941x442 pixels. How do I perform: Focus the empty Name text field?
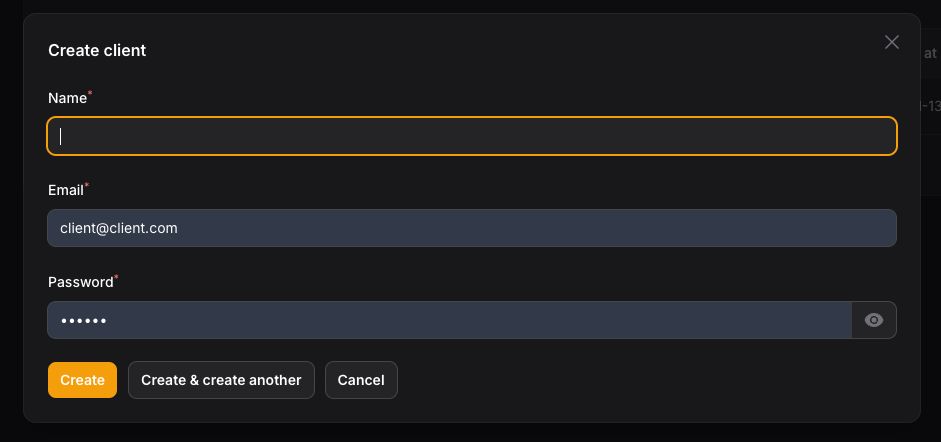point(472,136)
